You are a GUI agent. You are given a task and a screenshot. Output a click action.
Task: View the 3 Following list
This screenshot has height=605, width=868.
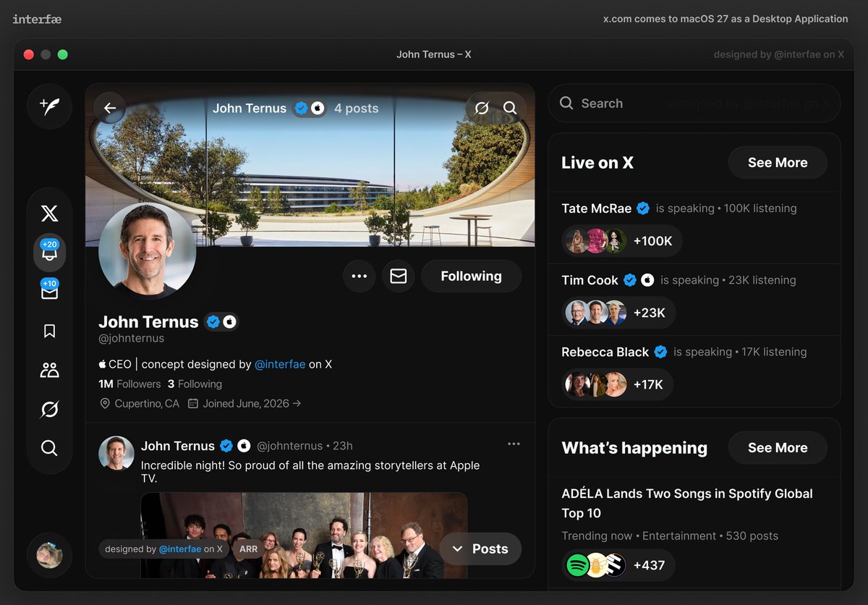coord(195,384)
